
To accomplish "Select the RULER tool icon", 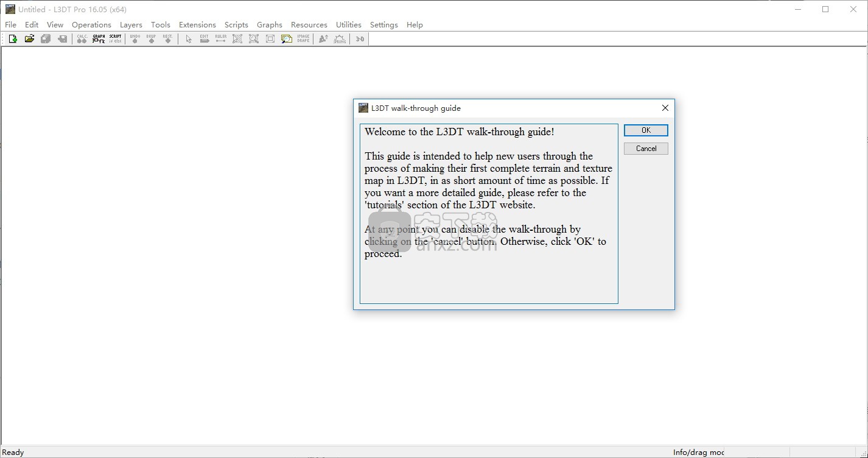I will click(221, 39).
